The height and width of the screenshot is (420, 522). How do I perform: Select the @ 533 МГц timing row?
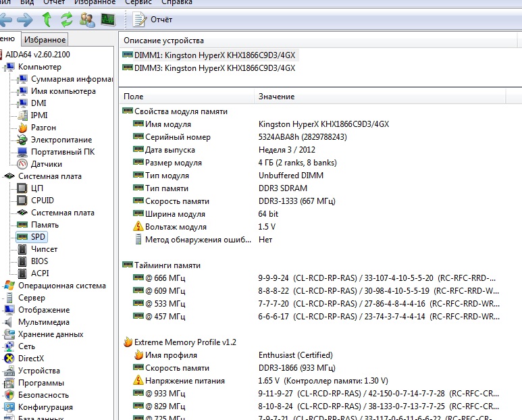point(316,303)
